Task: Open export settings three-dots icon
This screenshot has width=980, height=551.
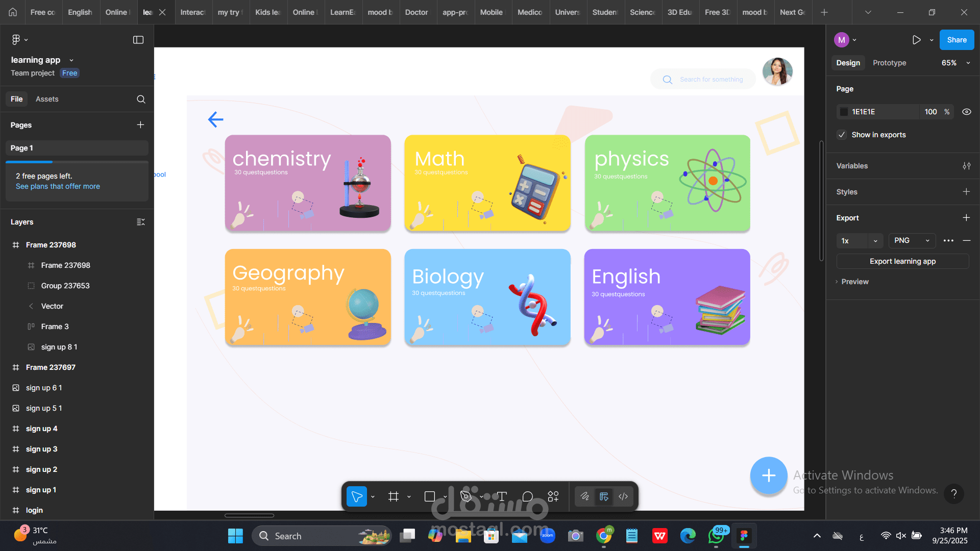Action: tap(948, 240)
